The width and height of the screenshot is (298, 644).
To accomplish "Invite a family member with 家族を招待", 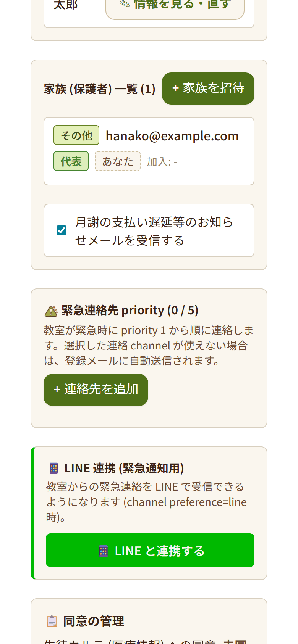I will pyautogui.click(x=208, y=89).
